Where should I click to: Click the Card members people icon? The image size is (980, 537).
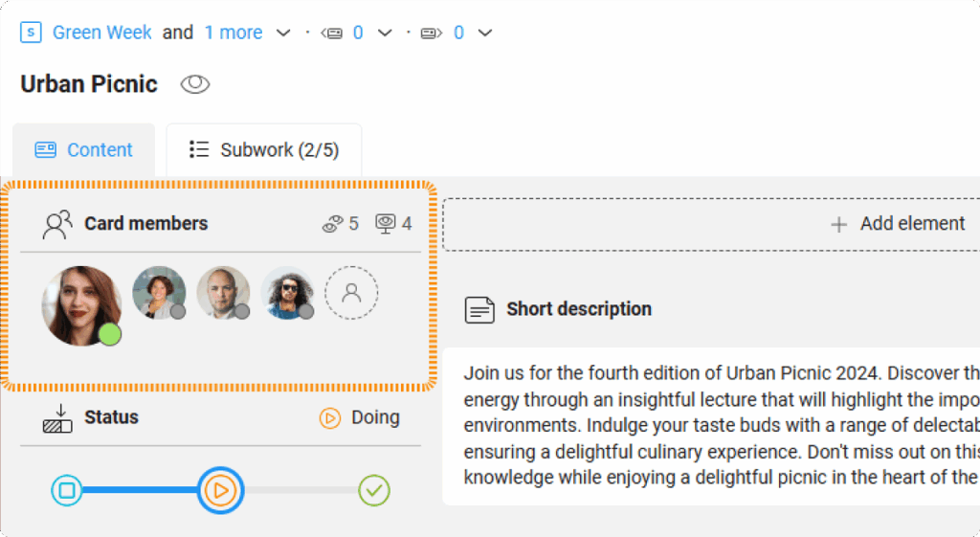[57, 224]
